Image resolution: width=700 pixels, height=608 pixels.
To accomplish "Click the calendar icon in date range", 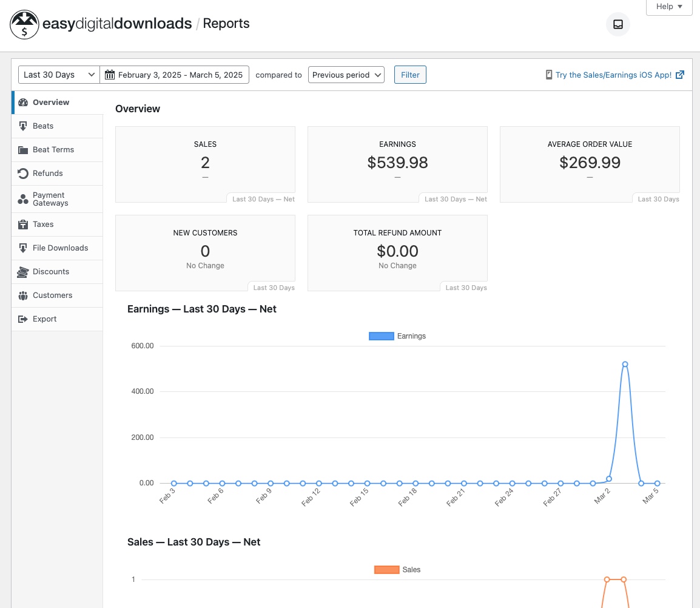I will (110, 75).
